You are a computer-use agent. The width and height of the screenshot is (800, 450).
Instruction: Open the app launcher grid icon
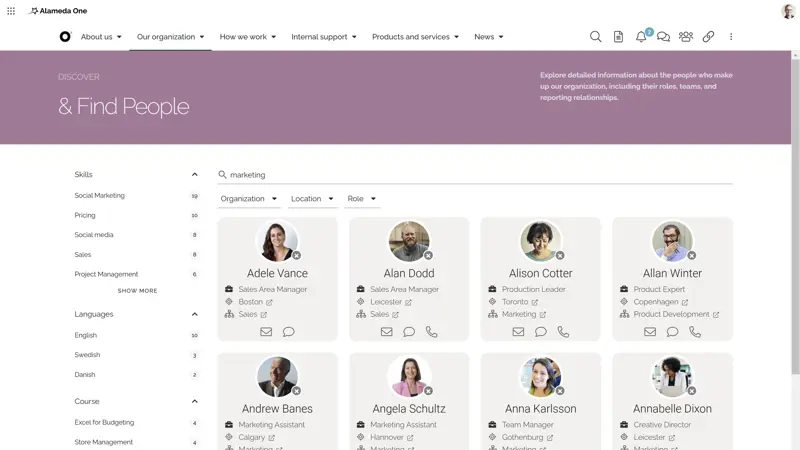point(11,11)
